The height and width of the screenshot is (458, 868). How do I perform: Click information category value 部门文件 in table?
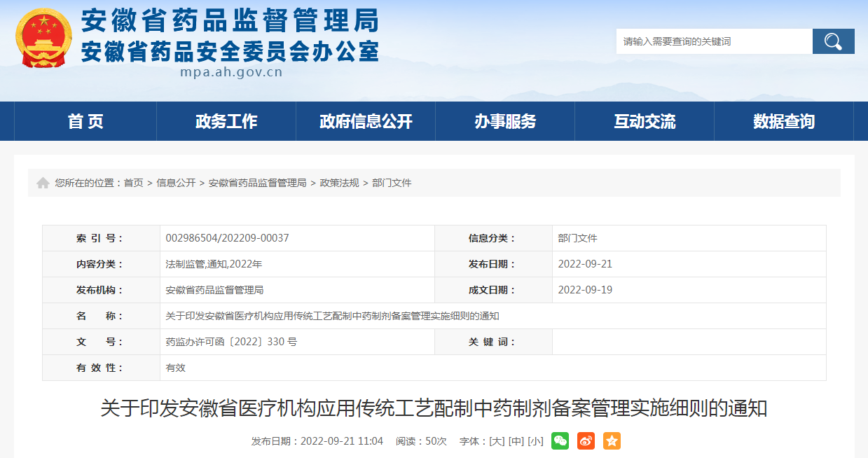pyautogui.click(x=578, y=238)
